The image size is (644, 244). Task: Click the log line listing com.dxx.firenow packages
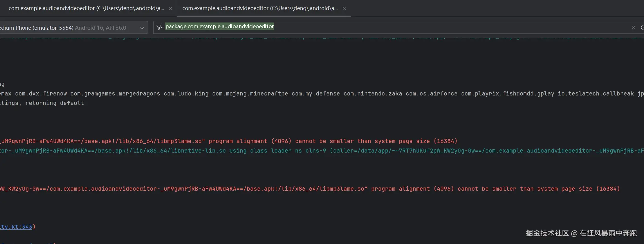click(322, 93)
